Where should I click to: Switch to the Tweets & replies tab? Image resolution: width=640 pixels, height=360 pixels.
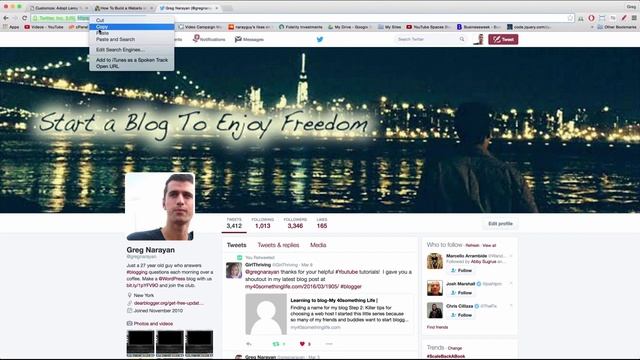278,245
